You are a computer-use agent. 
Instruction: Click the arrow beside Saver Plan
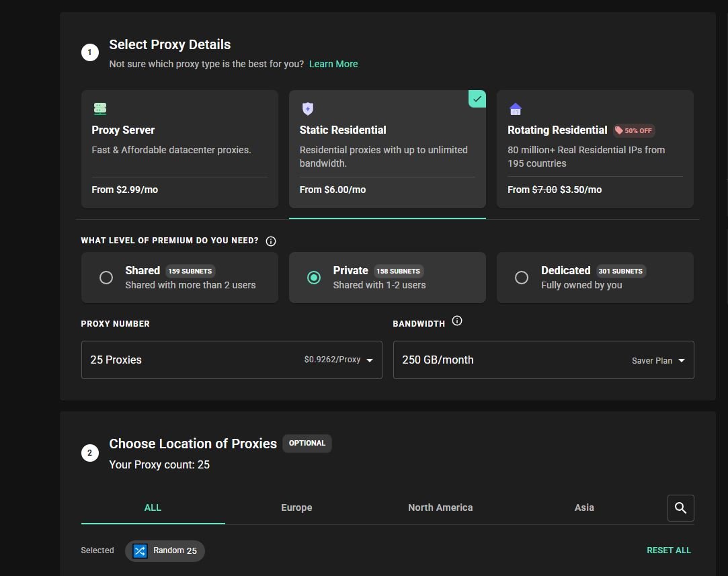[x=682, y=360]
